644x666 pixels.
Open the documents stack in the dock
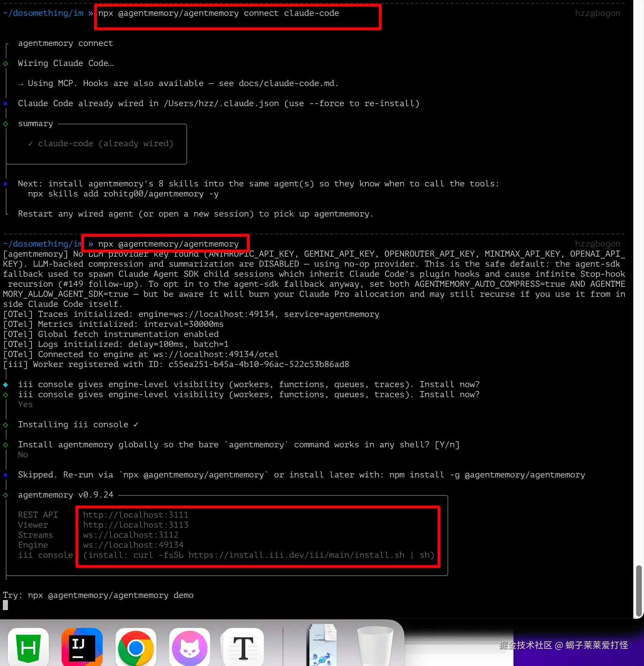tap(323, 645)
